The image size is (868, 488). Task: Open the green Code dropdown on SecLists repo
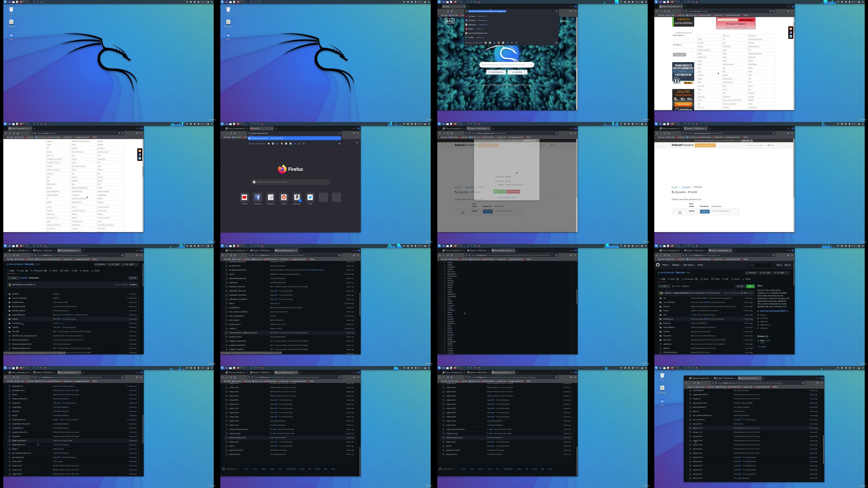coord(750,286)
